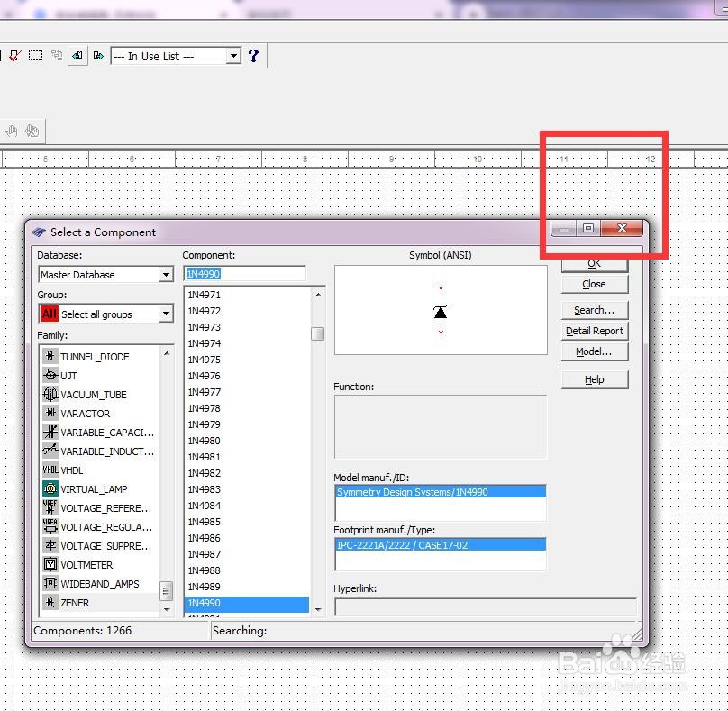Click the Model... button

coord(595,351)
